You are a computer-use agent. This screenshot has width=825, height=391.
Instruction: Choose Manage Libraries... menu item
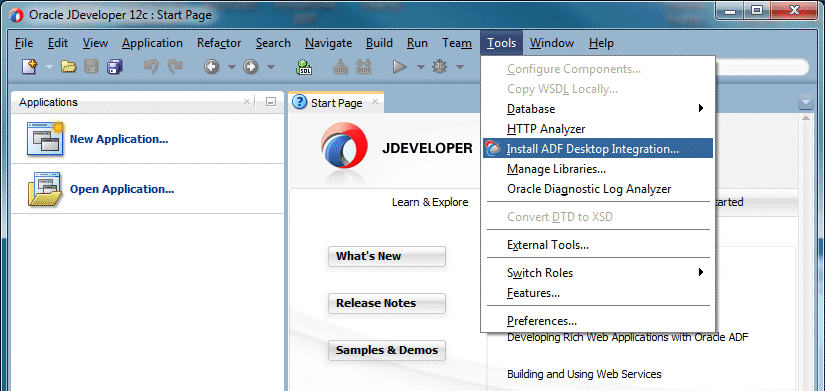(597, 169)
